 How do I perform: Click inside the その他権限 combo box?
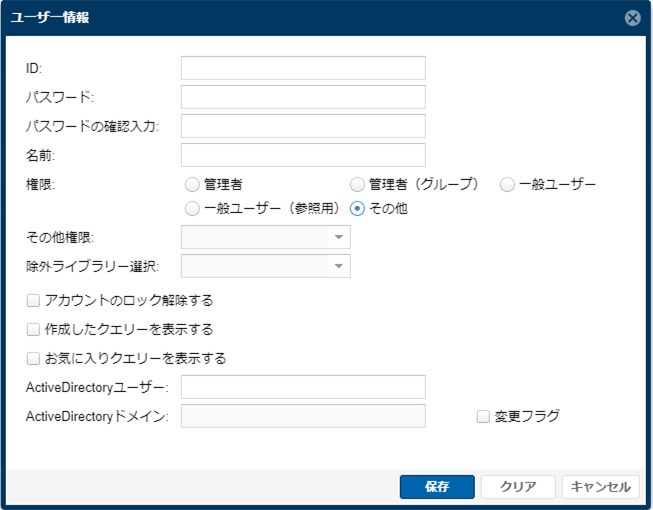tap(255, 237)
